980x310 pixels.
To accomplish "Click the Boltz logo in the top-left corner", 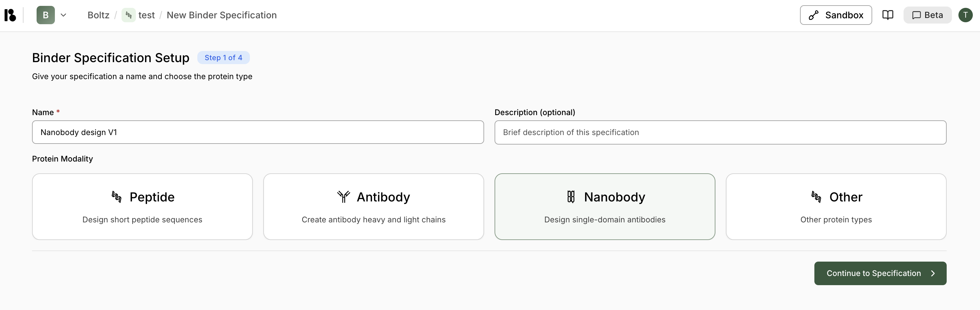I will point(10,15).
